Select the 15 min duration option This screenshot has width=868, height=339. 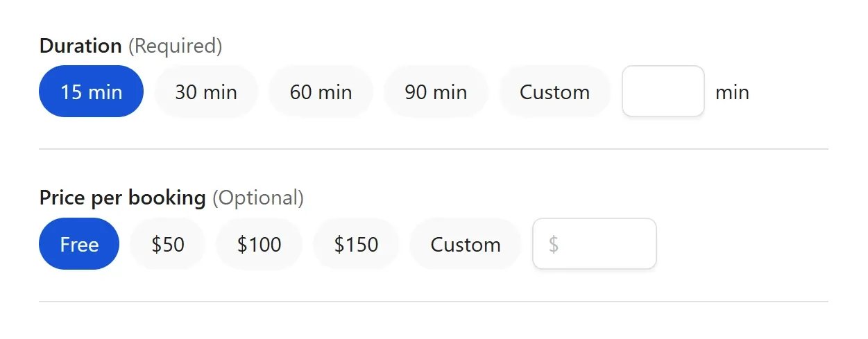[91, 92]
